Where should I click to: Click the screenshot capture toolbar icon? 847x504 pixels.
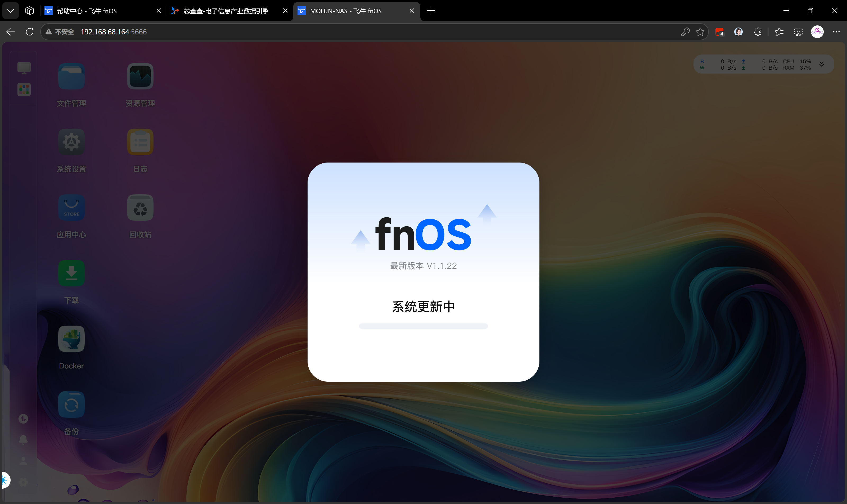pos(798,31)
